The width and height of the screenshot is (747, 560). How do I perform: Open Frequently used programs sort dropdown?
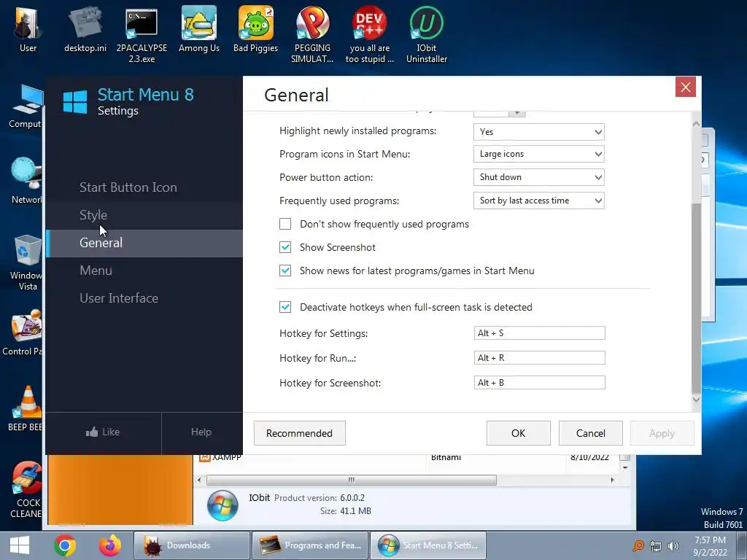point(539,201)
